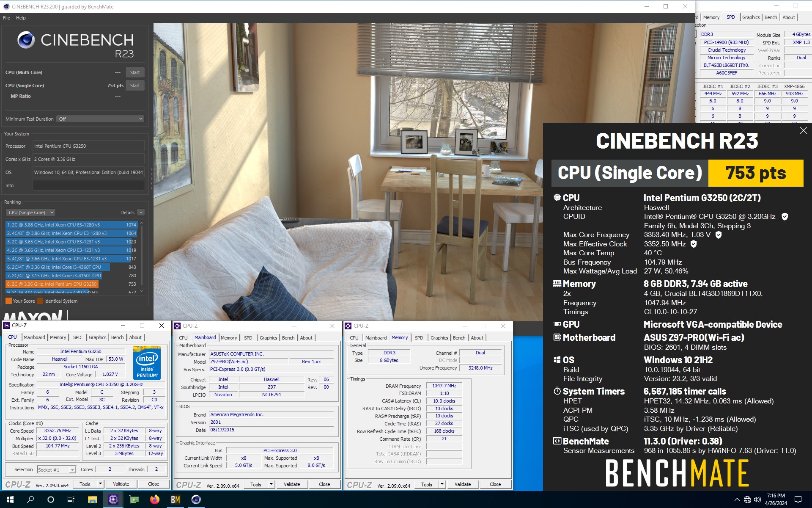812x508 pixels.
Task: Click verified shield next to CPUID
Action: tap(785, 217)
